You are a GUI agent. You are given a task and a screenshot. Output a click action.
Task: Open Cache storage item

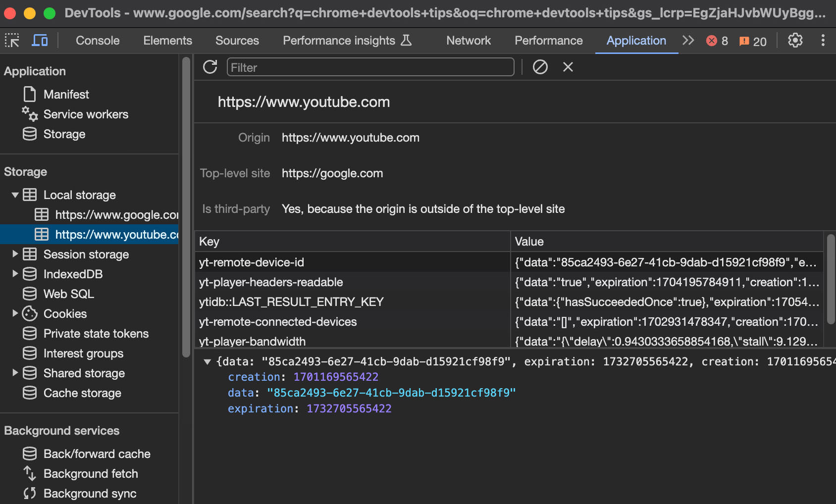82,393
